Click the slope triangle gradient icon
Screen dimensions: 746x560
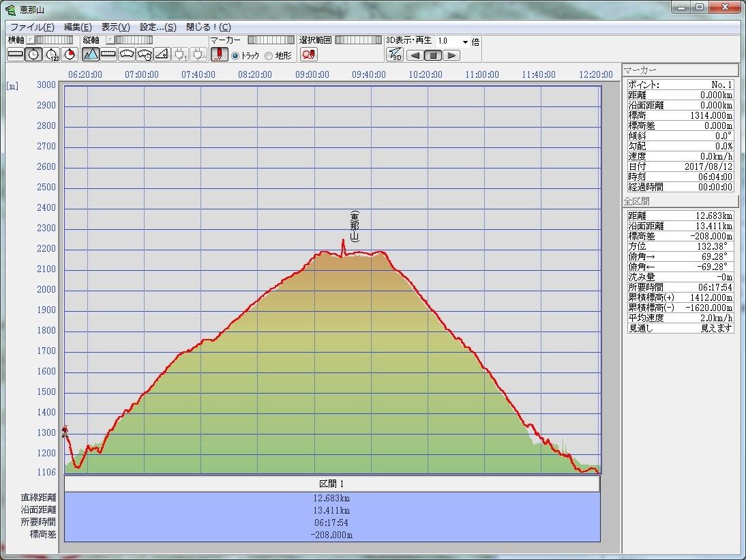coord(162,55)
